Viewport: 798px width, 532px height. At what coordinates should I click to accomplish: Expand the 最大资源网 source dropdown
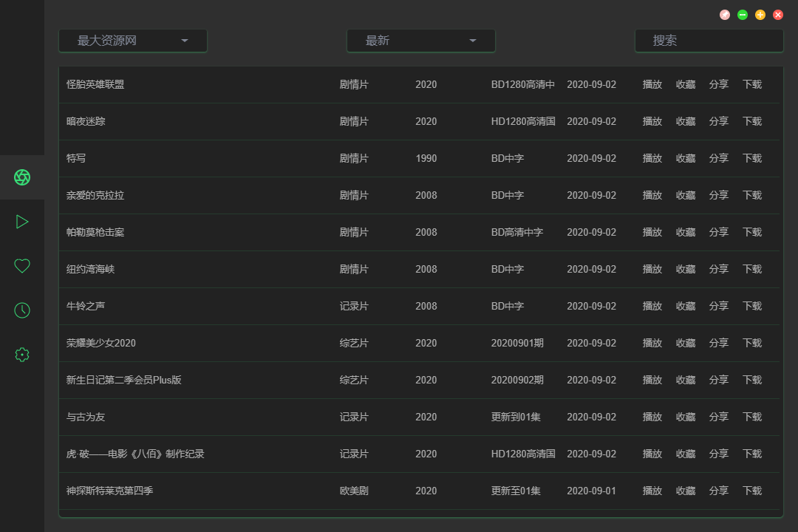pyautogui.click(x=133, y=41)
